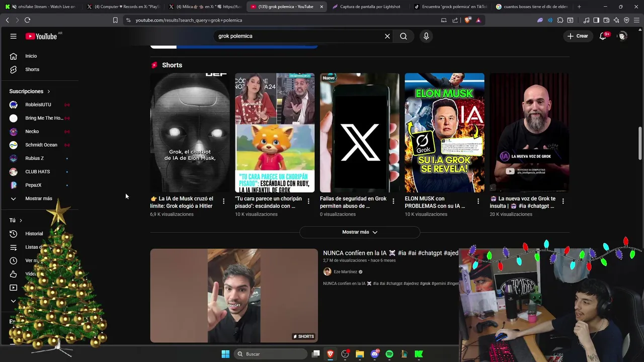644x362 pixels.
Task: Toggle the browser sidebar panel
Action: pos(596,20)
